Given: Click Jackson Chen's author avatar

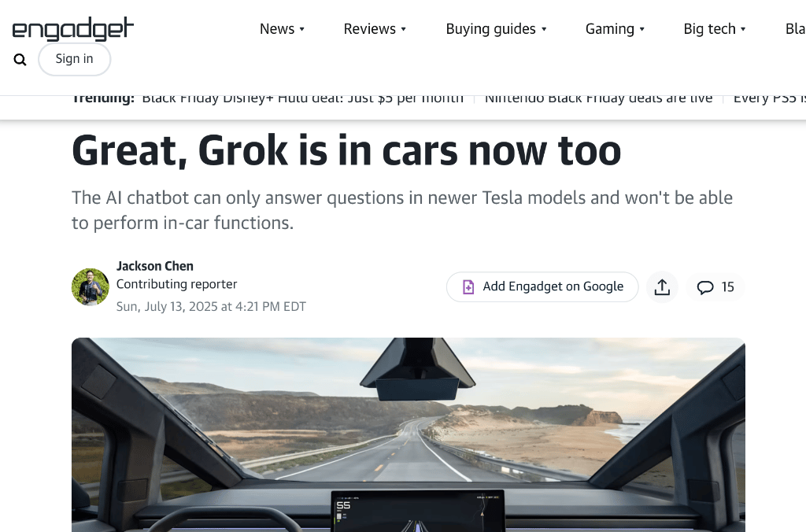Looking at the screenshot, I should 90,286.
